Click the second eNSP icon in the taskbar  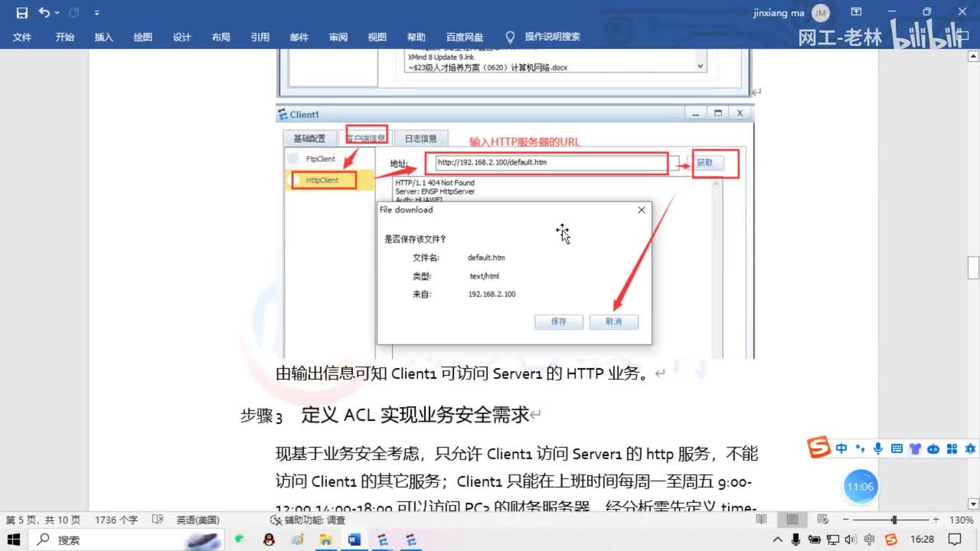click(411, 540)
